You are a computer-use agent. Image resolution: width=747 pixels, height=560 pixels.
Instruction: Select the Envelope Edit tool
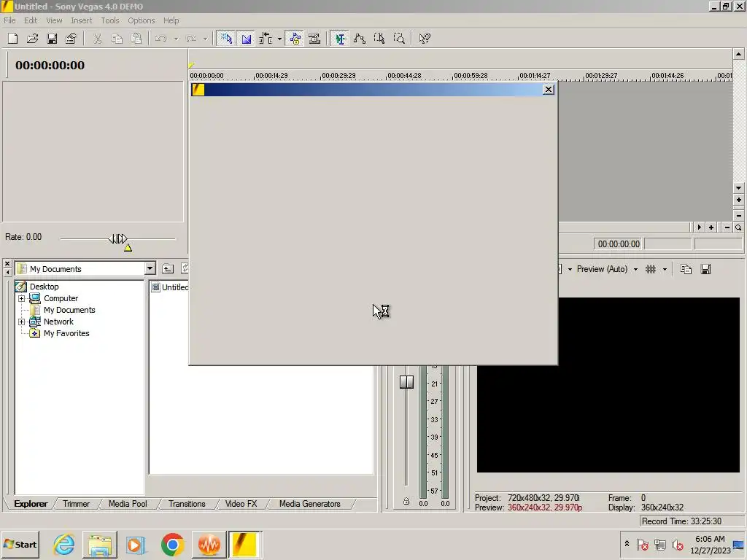point(360,39)
